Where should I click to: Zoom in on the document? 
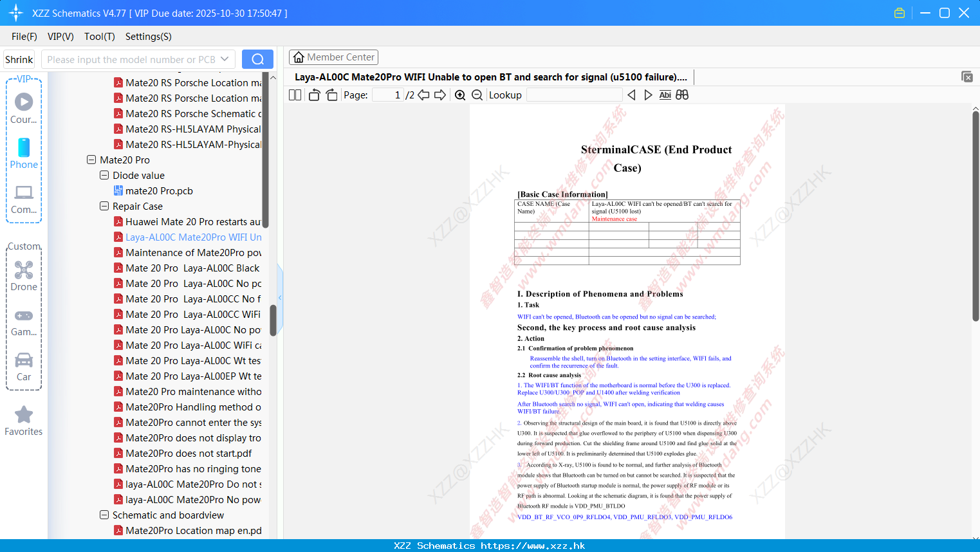[460, 95]
